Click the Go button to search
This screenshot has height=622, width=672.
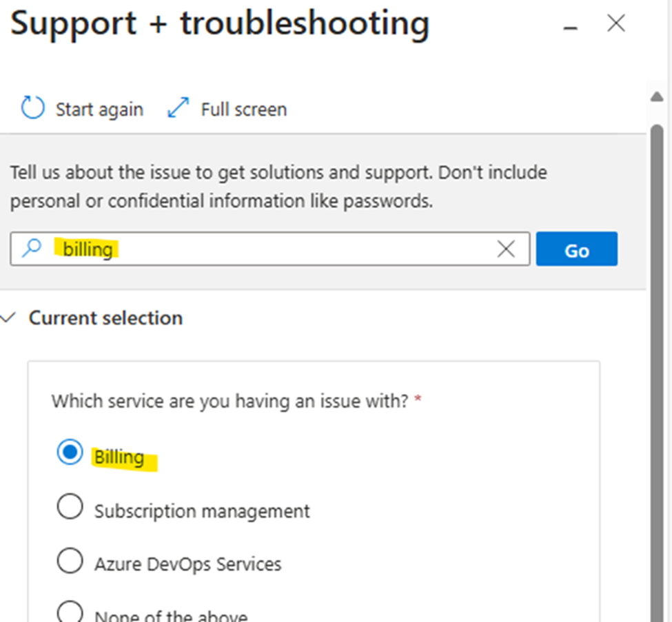pyautogui.click(x=576, y=249)
